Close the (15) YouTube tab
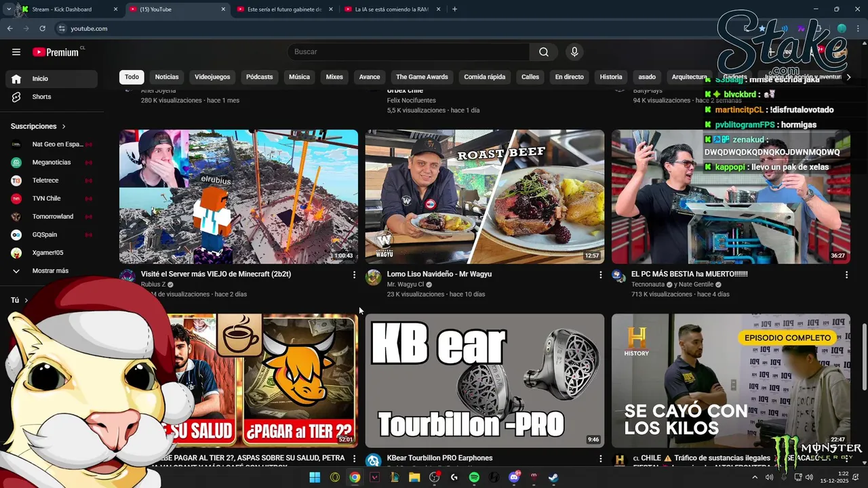Screen dimensions: 868x488 [224, 9]
